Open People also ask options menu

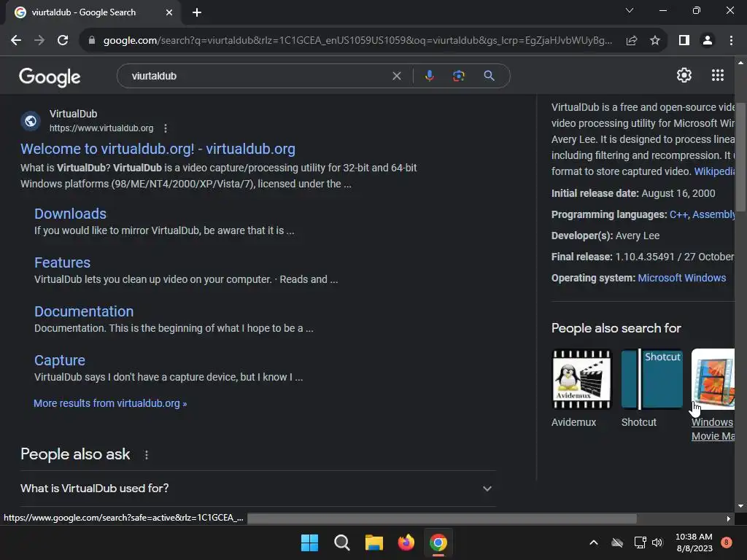pos(146,455)
